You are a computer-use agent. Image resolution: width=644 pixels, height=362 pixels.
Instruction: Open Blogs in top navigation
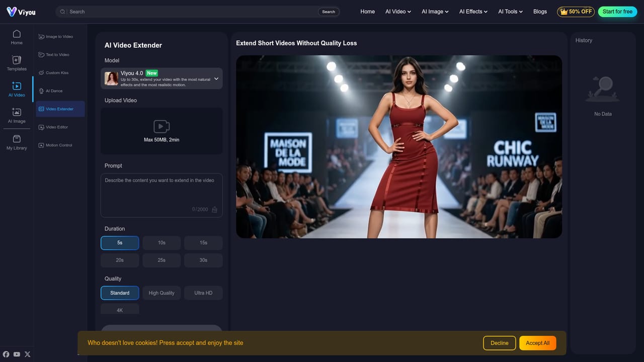(540, 12)
